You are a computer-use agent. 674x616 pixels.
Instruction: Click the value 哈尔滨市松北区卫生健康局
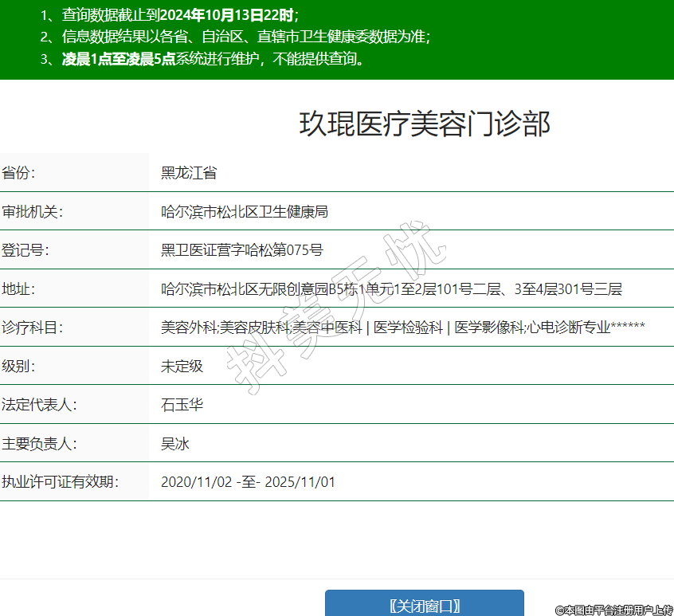245,212
